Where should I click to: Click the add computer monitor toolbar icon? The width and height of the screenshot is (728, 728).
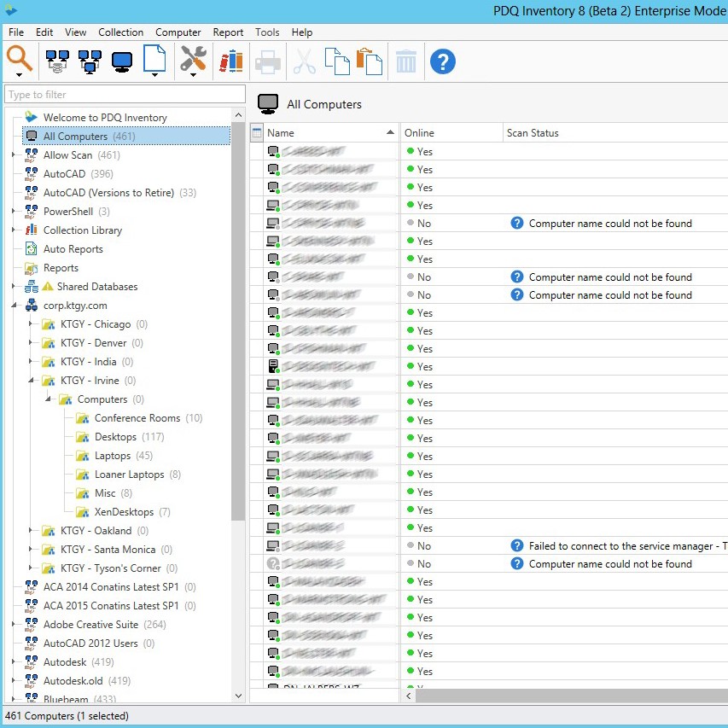[x=122, y=62]
